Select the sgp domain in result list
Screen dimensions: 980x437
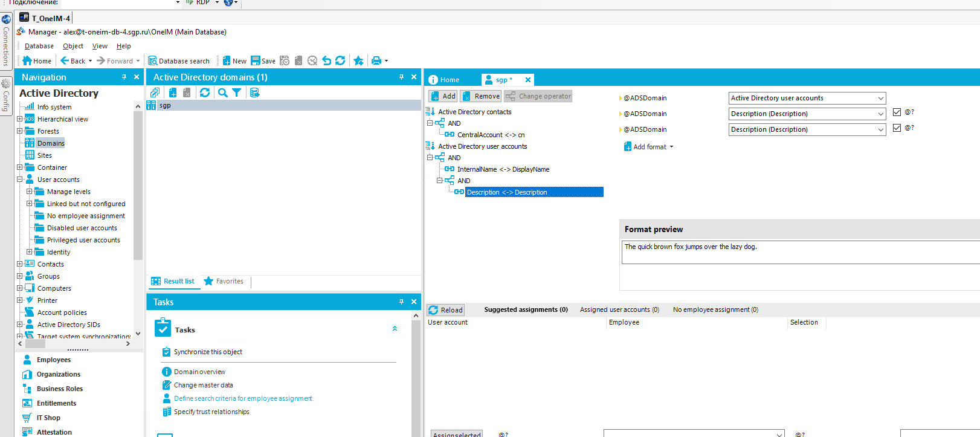284,105
